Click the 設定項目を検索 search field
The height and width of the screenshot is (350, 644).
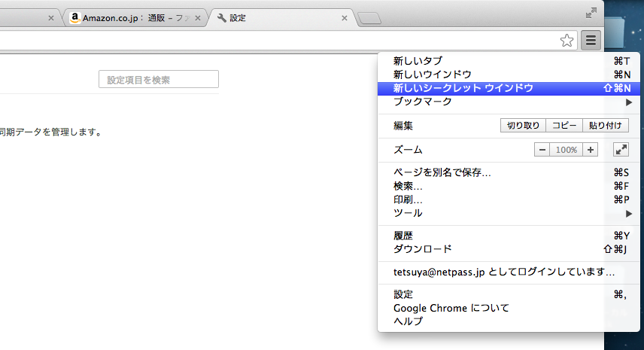[159, 79]
